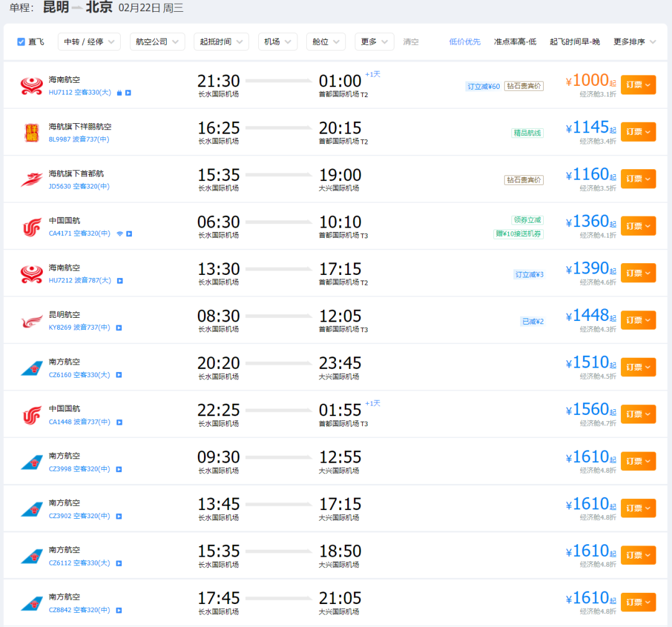Book the CZ3998 flight at ¥1610
The height and width of the screenshot is (627, 672).
[x=638, y=461]
